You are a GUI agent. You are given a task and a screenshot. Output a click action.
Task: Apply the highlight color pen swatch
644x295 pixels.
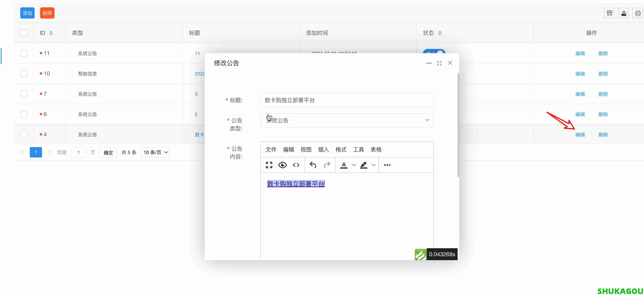coord(364,165)
